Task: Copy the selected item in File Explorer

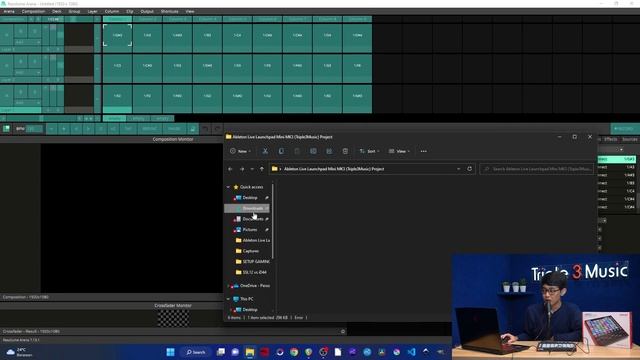Action: coord(281,151)
